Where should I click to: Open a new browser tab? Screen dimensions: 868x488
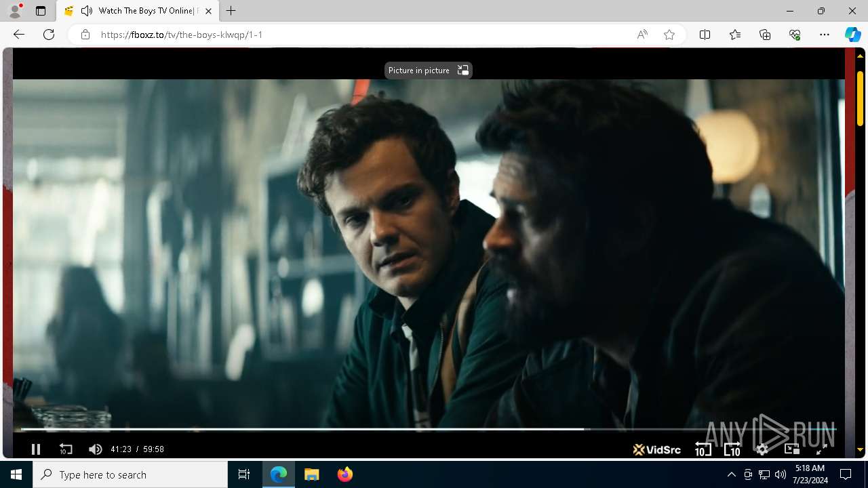[231, 11]
